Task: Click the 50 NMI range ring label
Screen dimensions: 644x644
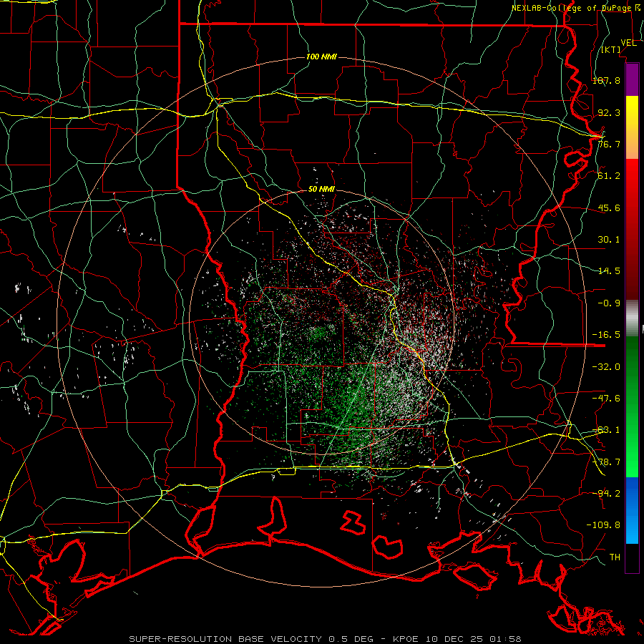Action: pos(321,190)
